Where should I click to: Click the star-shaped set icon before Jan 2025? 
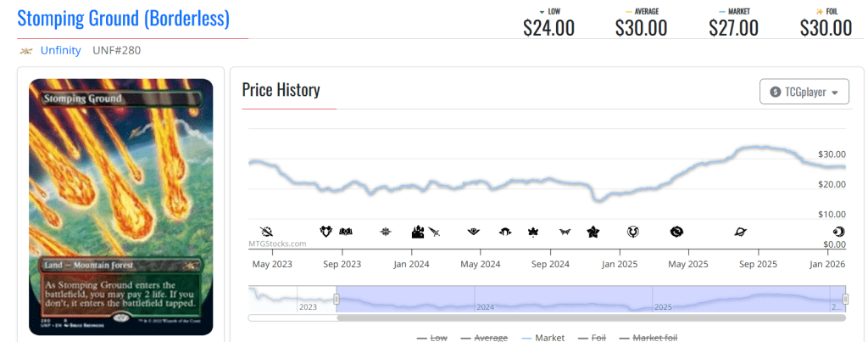593,231
